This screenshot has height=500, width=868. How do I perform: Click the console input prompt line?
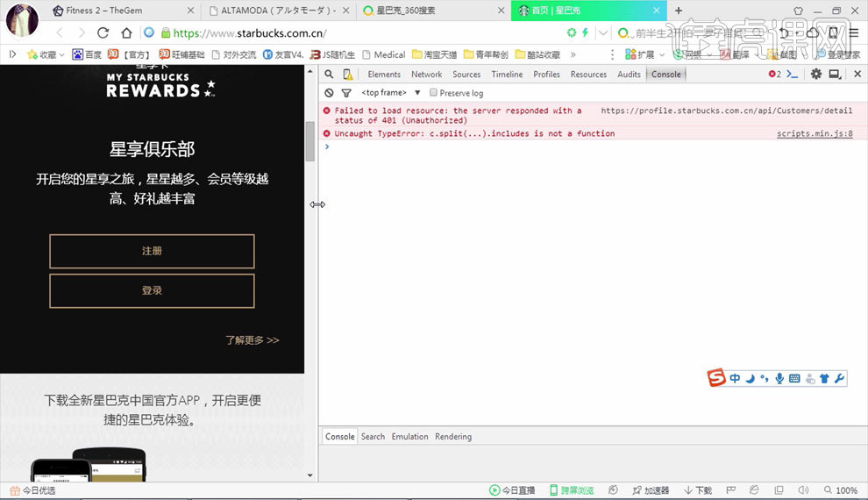point(593,146)
